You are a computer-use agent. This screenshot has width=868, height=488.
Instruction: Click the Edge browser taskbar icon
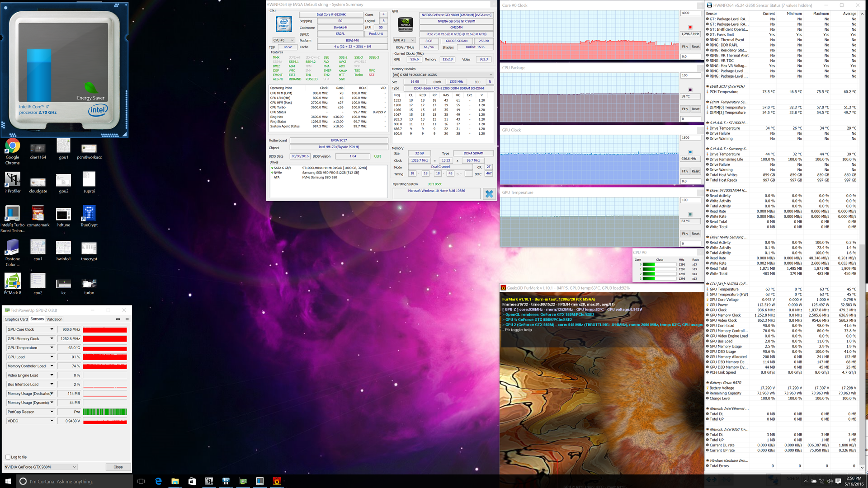[x=158, y=481]
